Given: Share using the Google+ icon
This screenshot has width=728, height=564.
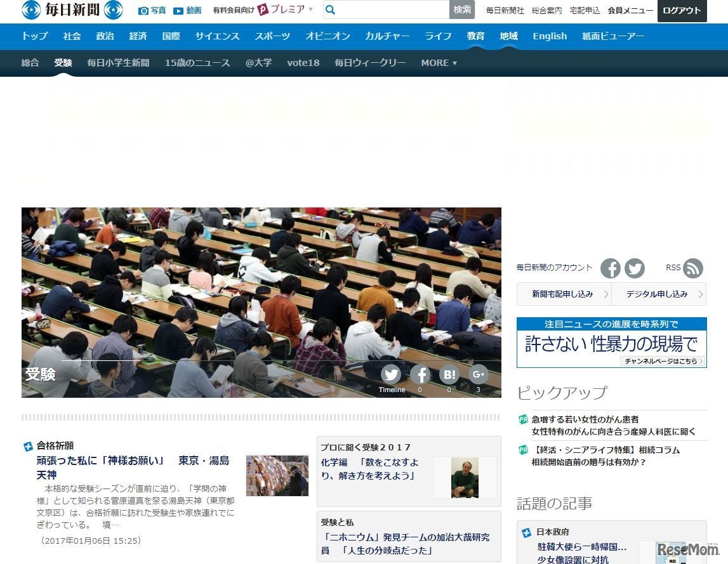Looking at the screenshot, I should coord(478,374).
